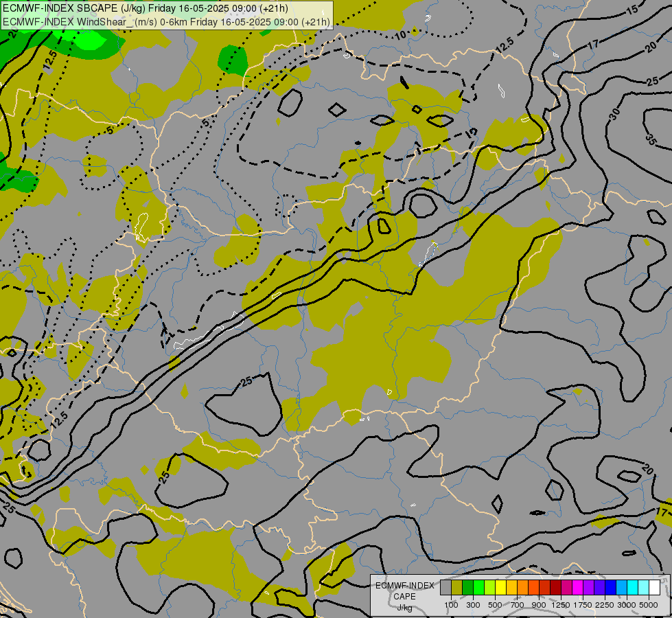The height and width of the screenshot is (618, 672).
Task: Click the pure blue legend swatch
Action: pos(610,587)
